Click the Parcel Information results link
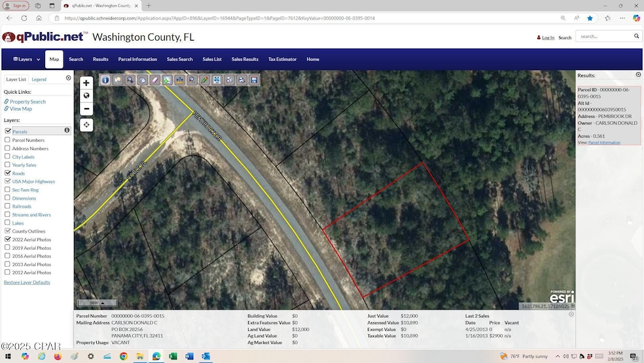 [x=604, y=143]
